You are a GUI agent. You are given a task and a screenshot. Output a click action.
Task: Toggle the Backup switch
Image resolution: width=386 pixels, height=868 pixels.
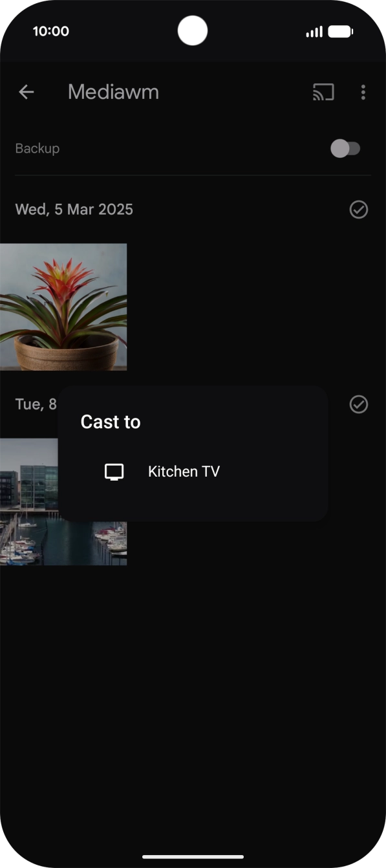click(345, 148)
